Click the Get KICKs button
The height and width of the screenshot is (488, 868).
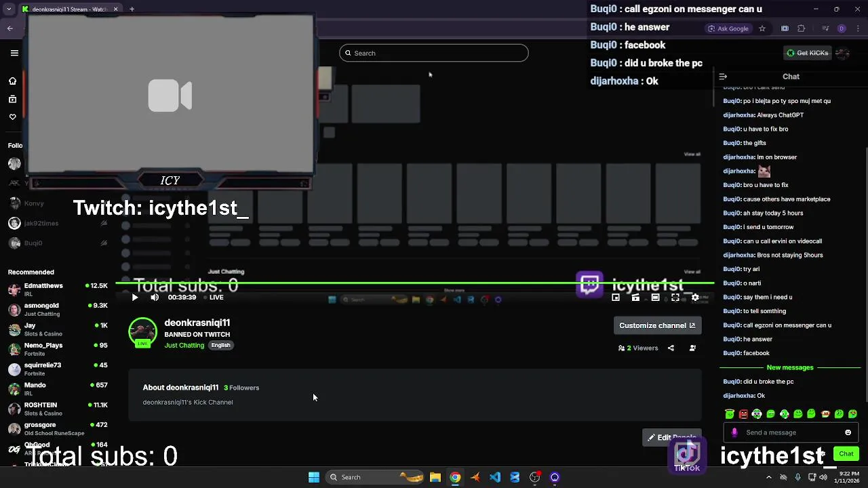coord(807,53)
